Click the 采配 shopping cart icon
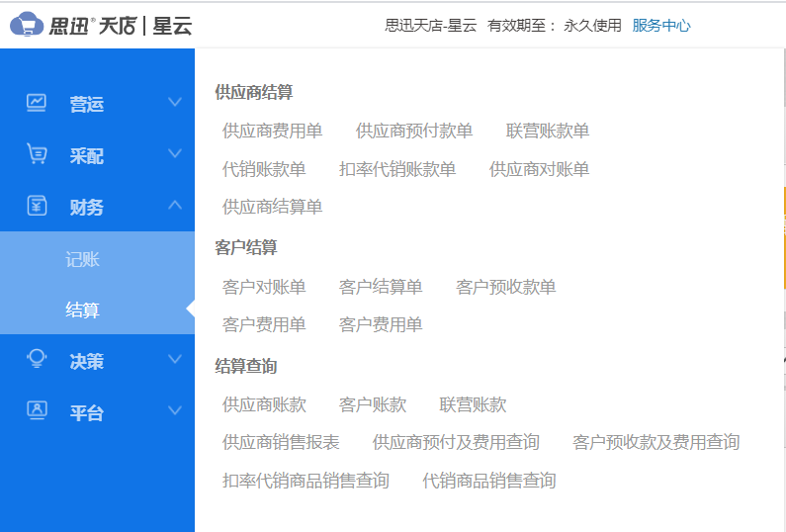 (37, 153)
